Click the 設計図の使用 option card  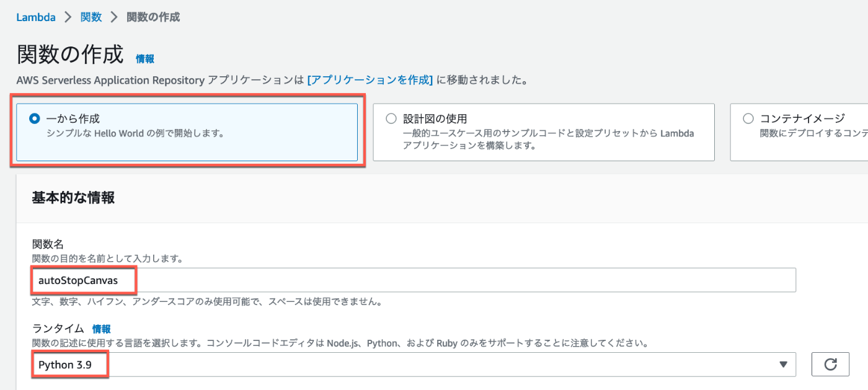tap(544, 132)
